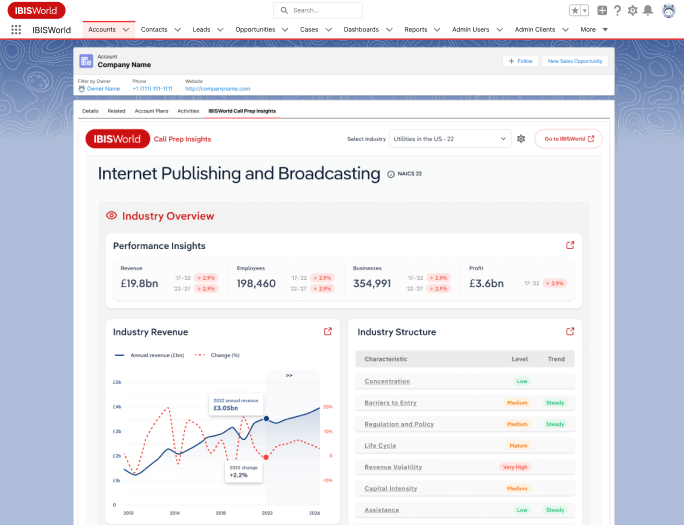Switch to the Related tab

116,111
